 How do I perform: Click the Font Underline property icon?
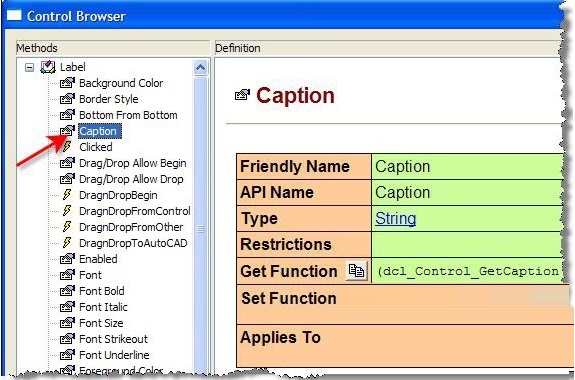tap(67, 355)
